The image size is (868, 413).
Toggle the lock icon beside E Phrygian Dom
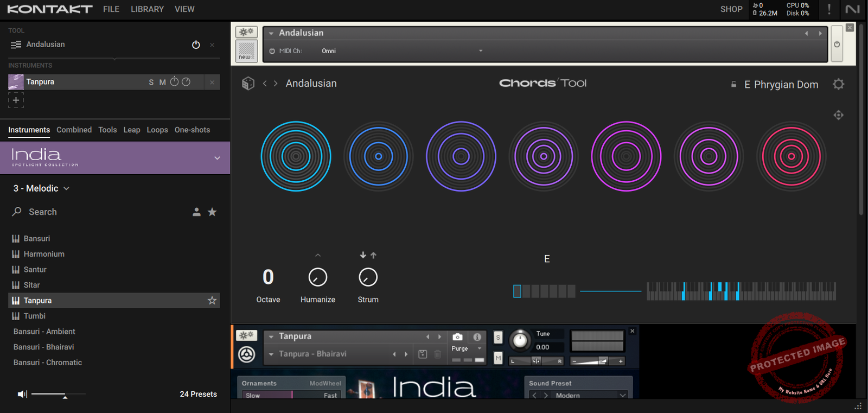point(734,84)
